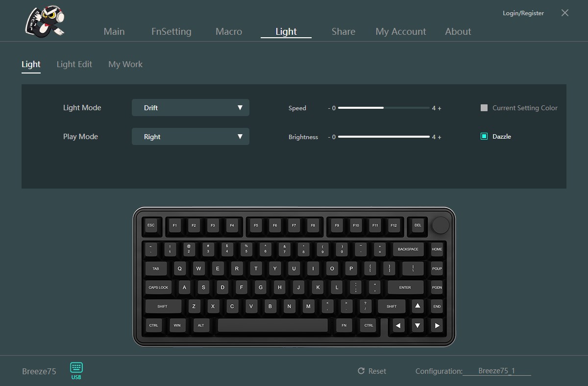Select the ESC key on keyboard image
This screenshot has height=386, width=588.
[151, 225]
